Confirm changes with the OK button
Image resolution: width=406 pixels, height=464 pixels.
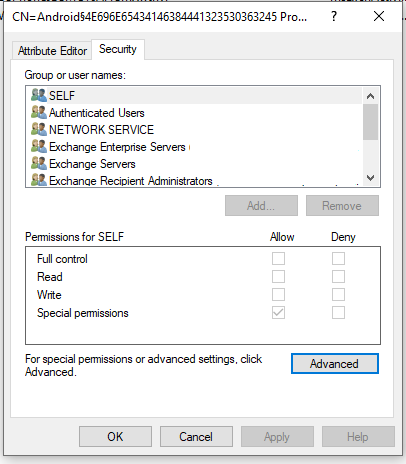pos(115,437)
